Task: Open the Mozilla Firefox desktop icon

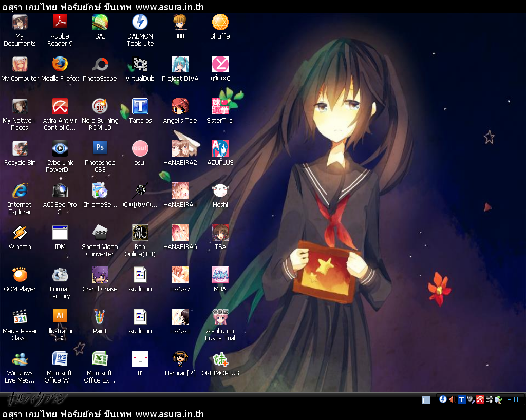Action: (x=60, y=69)
